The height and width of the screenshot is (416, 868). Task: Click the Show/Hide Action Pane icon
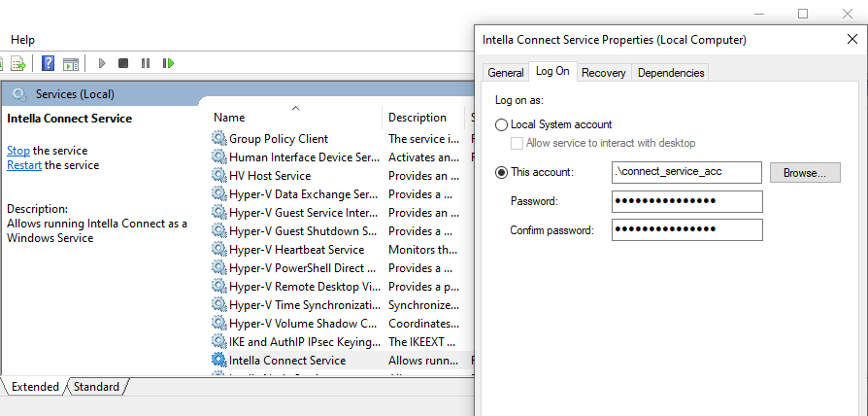tap(70, 63)
